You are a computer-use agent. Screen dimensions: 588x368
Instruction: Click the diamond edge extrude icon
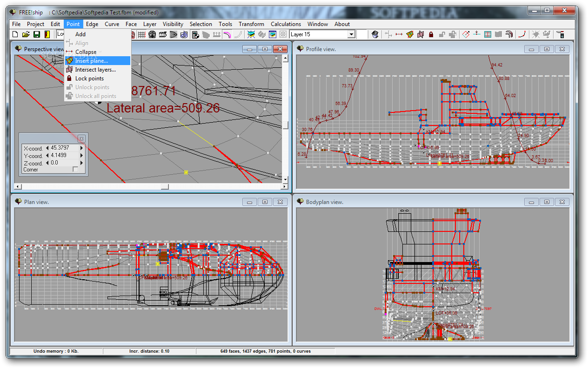tap(466, 34)
